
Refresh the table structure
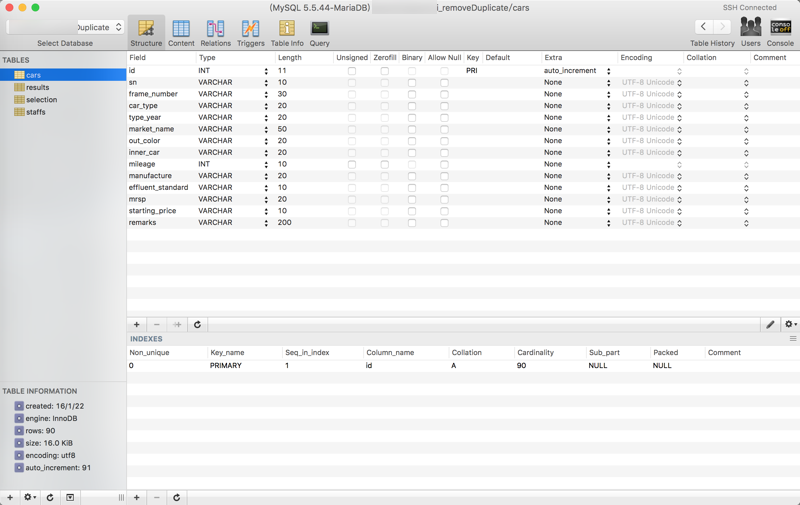pyautogui.click(x=197, y=324)
